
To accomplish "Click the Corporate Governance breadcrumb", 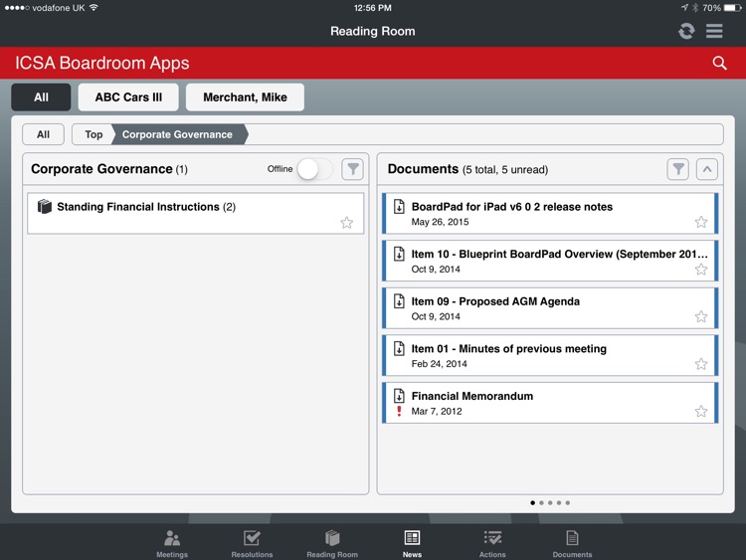I will pyautogui.click(x=177, y=134).
